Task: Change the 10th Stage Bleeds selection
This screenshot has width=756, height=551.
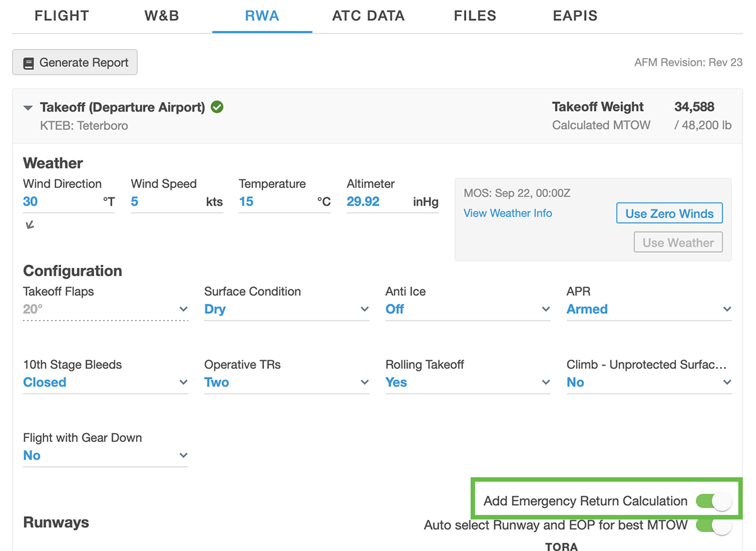Action: pyautogui.click(x=105, y=382)
